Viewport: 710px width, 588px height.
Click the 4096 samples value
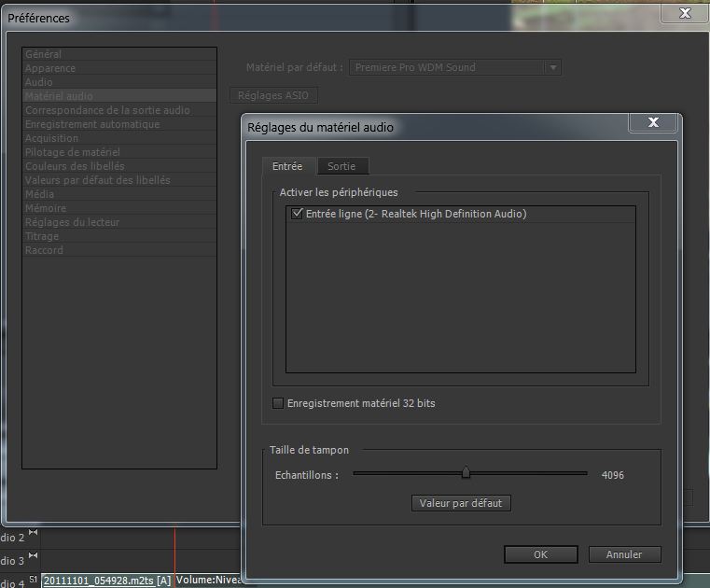(613, 475)
